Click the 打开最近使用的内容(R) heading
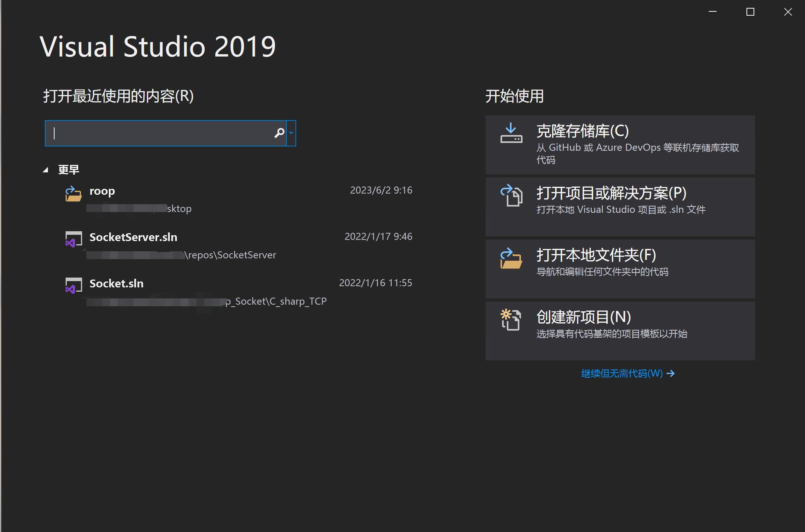This screenshot has height=532, width=805. click(x=118, y=96)
